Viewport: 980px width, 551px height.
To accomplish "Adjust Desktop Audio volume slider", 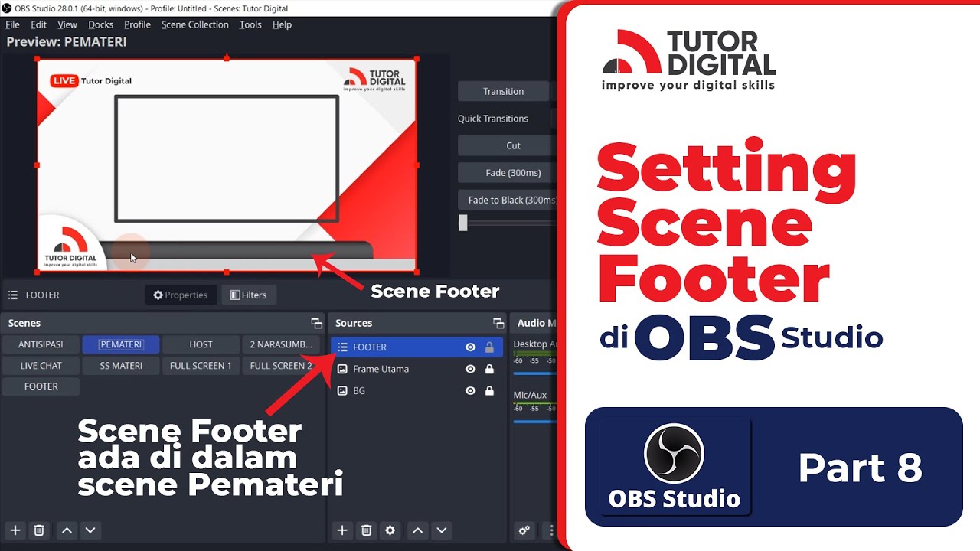I will click(x=534, y=373).
